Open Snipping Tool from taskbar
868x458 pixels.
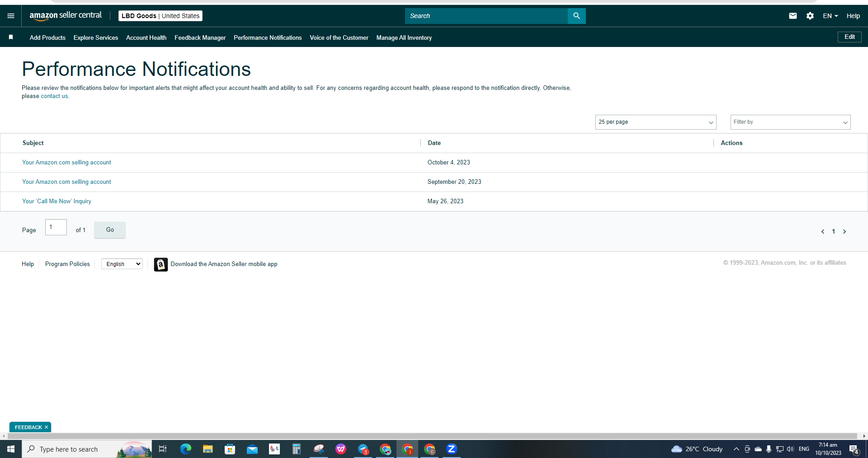(x=319, y=449)
